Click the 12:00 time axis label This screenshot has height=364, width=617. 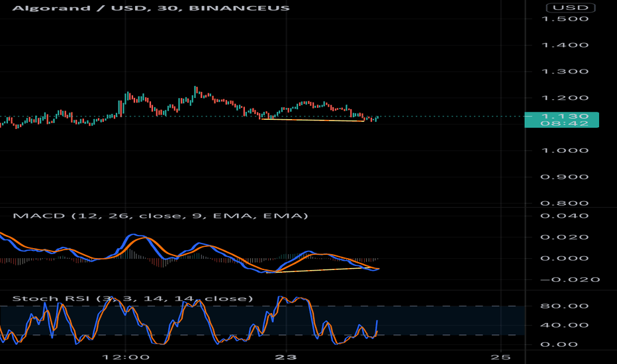pyautogui.click(x=126, y=357)
